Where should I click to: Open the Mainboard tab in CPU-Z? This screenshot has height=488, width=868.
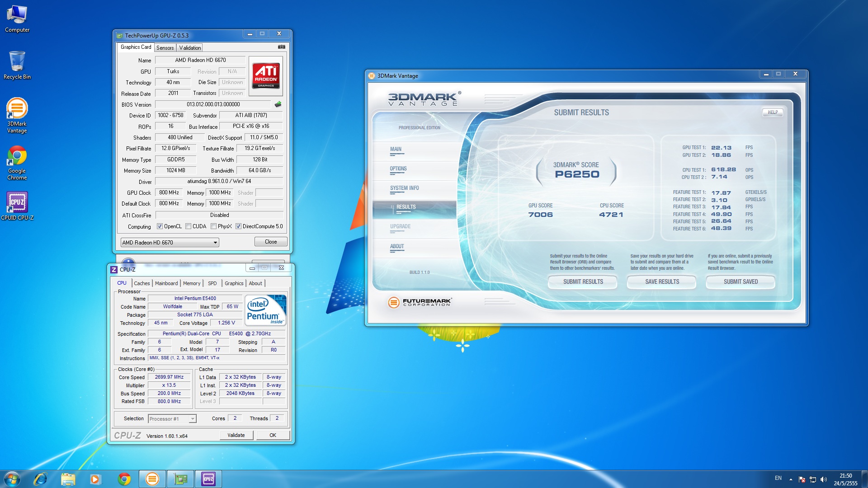point(166,283)
